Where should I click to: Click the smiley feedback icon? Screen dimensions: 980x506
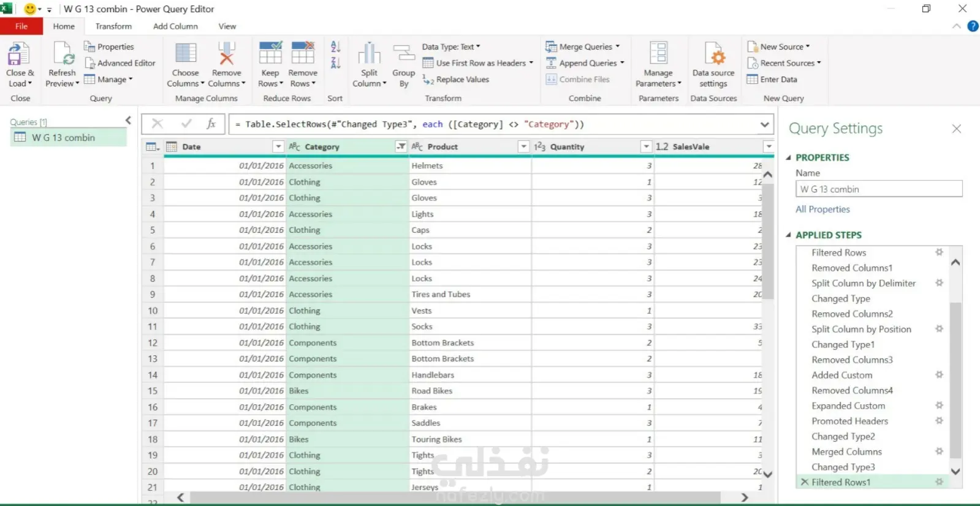29,9
